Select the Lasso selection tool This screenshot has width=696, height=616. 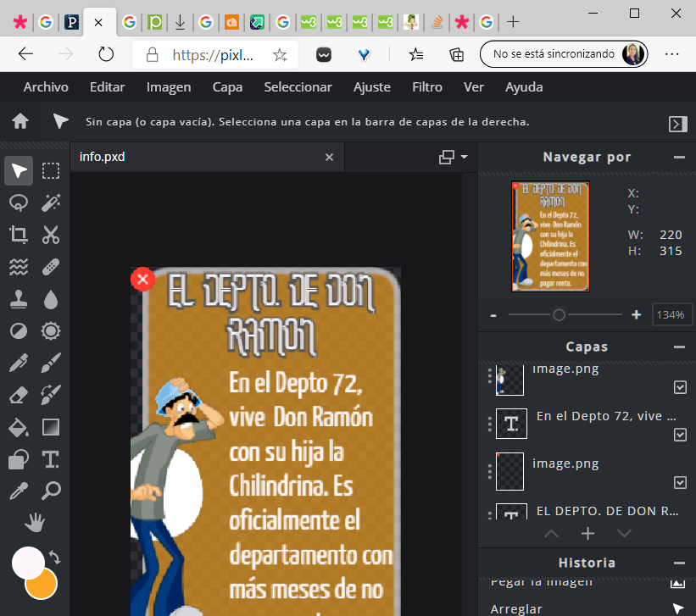click(19, 203)
